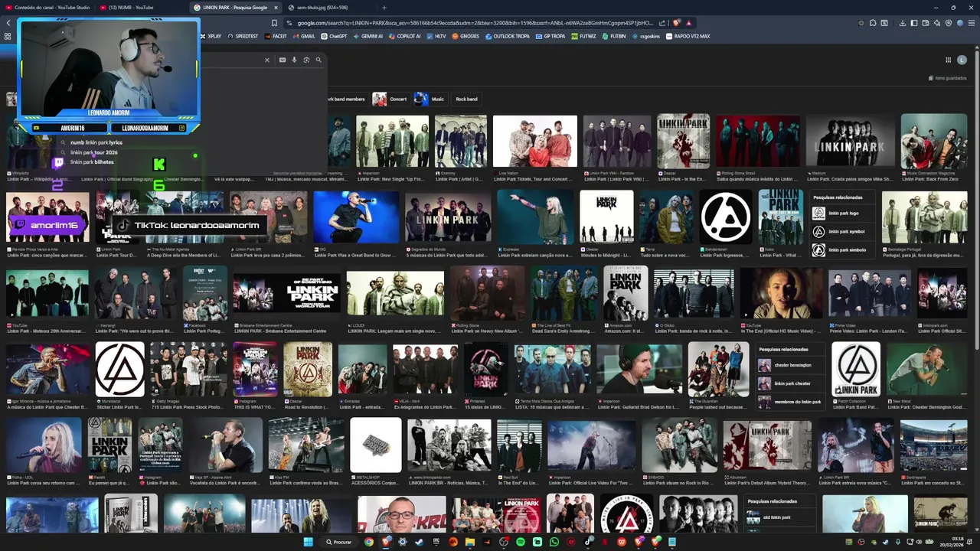Filter images by the Music chip
The width and height of the screenshot is (980, 551).
[430, 99]
